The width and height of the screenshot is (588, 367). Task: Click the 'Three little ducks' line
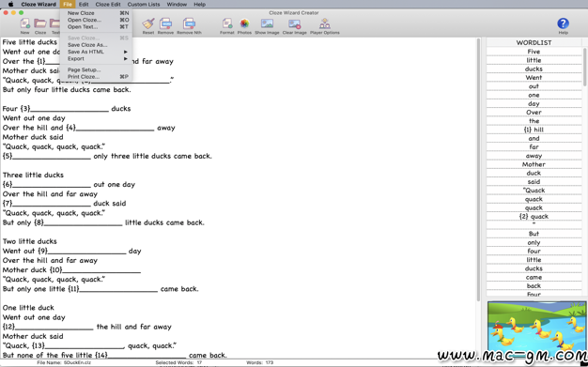33,176
